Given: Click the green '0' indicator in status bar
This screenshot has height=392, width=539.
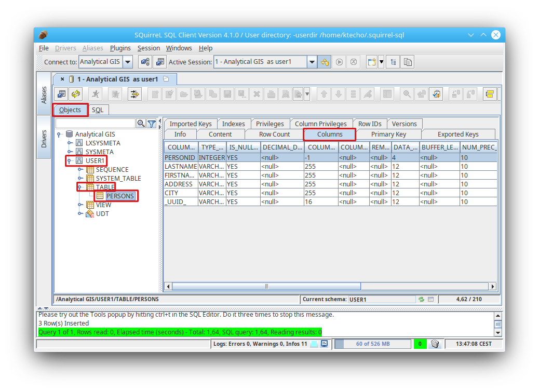Looking at the screenshot, I should [420, 344].
